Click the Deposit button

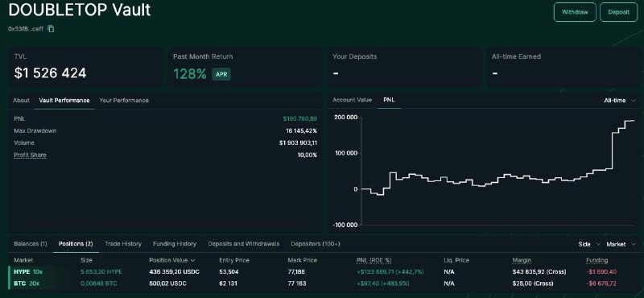pos(618,12)
